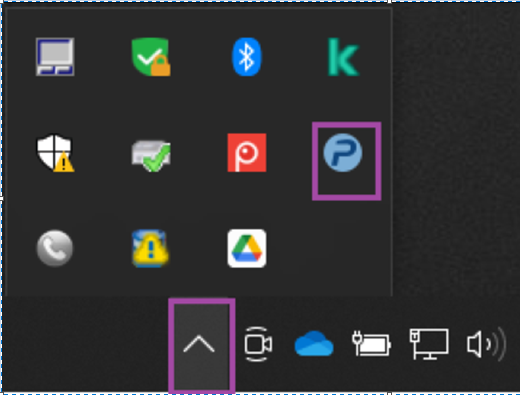Click the printer with green checkmark icon

(x=151, y=155)
